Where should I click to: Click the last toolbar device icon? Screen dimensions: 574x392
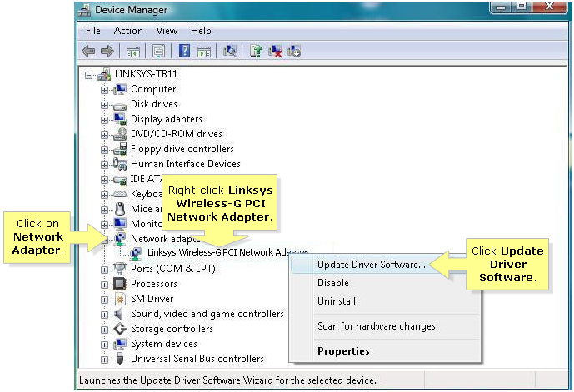[294, 51]
